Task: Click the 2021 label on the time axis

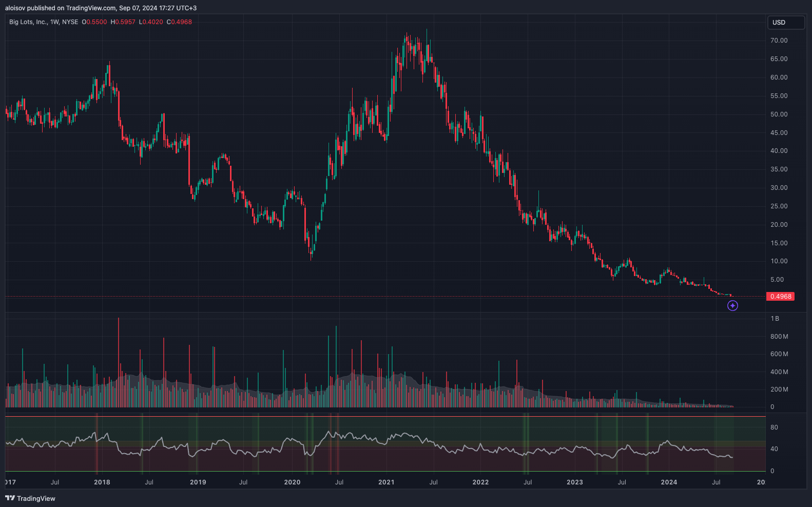Action: [x=386, y=482]
